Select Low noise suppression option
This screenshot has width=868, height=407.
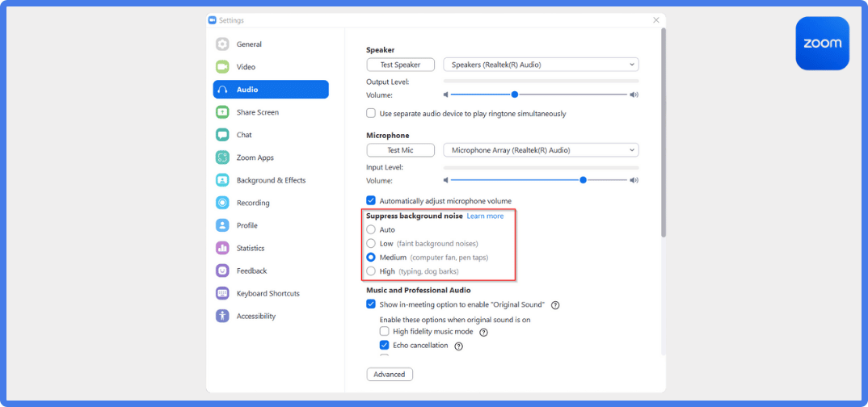pyautogui.click(x=371, y=243)
